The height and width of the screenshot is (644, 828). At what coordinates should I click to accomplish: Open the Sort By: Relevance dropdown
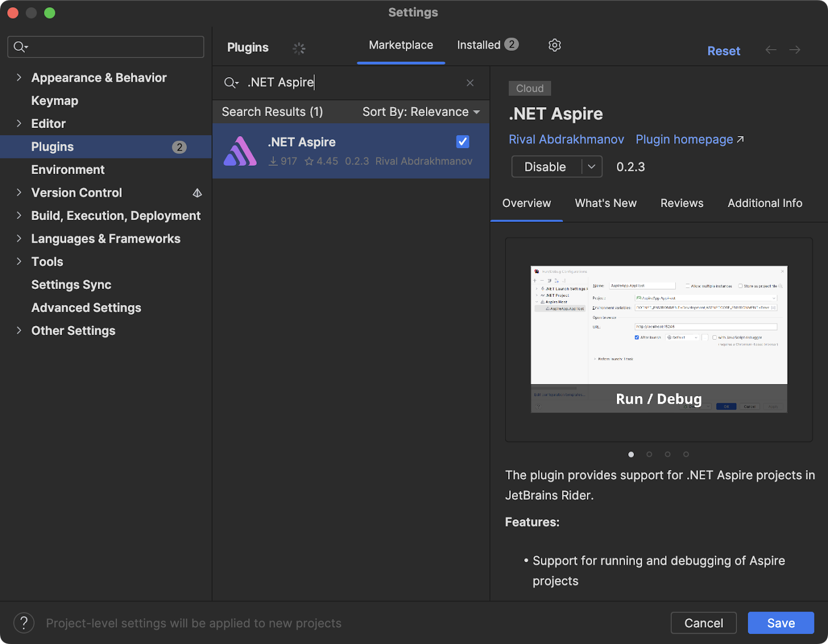pyautogui.click(x=421, y=112)
